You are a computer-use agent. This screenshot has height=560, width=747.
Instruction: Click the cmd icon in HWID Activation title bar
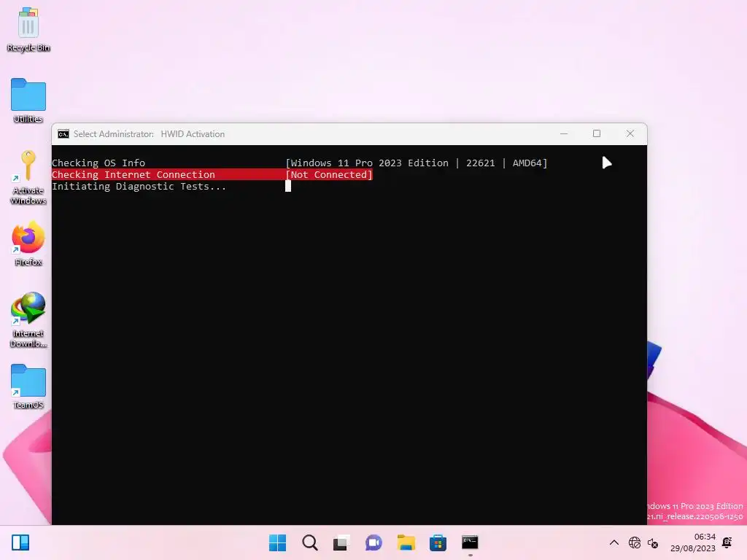[63, 134]
